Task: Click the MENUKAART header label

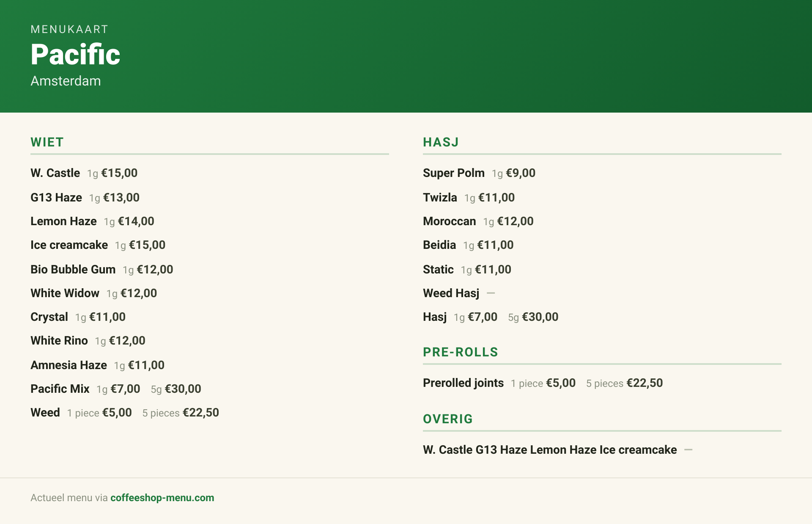Action: [69, 29]
